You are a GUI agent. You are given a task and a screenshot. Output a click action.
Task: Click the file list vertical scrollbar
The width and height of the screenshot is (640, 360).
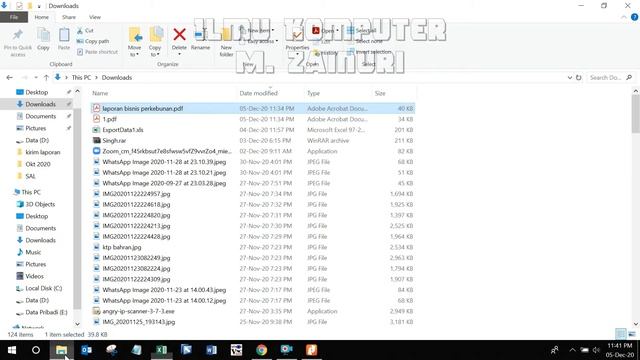click(636, 113)
